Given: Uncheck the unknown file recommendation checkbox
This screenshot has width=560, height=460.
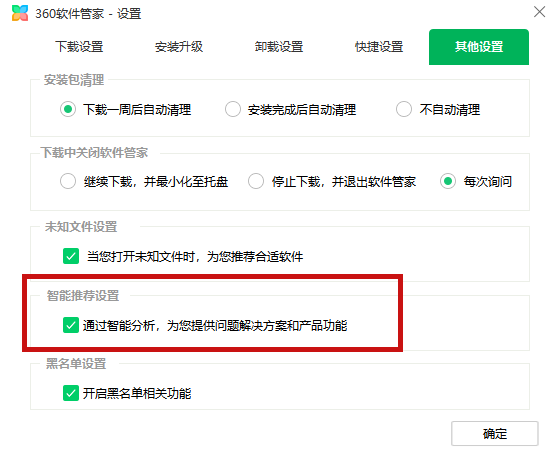Looking at the screenshot, I should click(x=71, y=256).
